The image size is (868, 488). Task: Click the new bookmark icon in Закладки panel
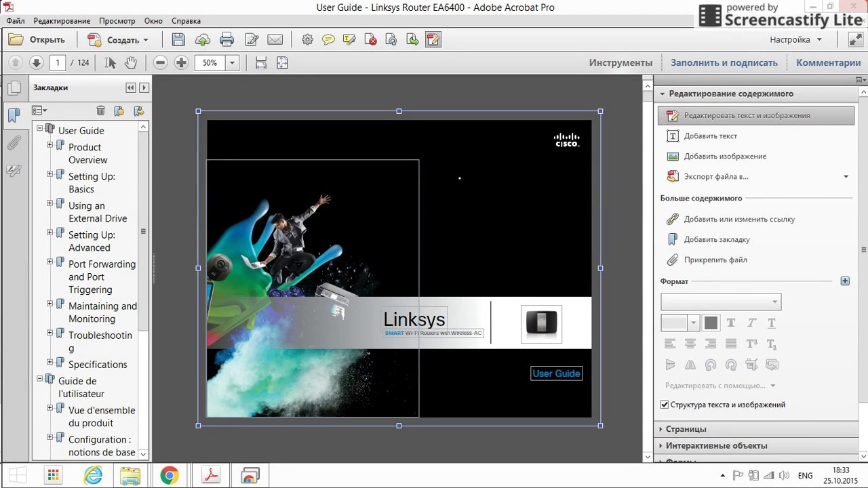[119, 110]
